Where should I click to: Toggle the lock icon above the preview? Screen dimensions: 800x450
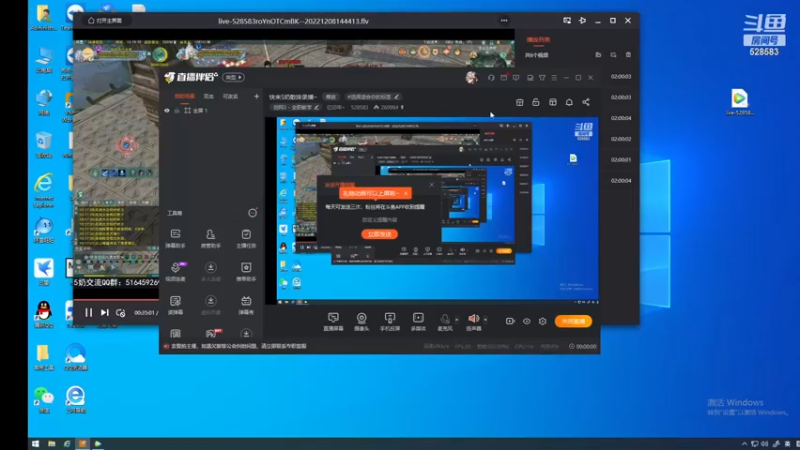tap(536, 102)
